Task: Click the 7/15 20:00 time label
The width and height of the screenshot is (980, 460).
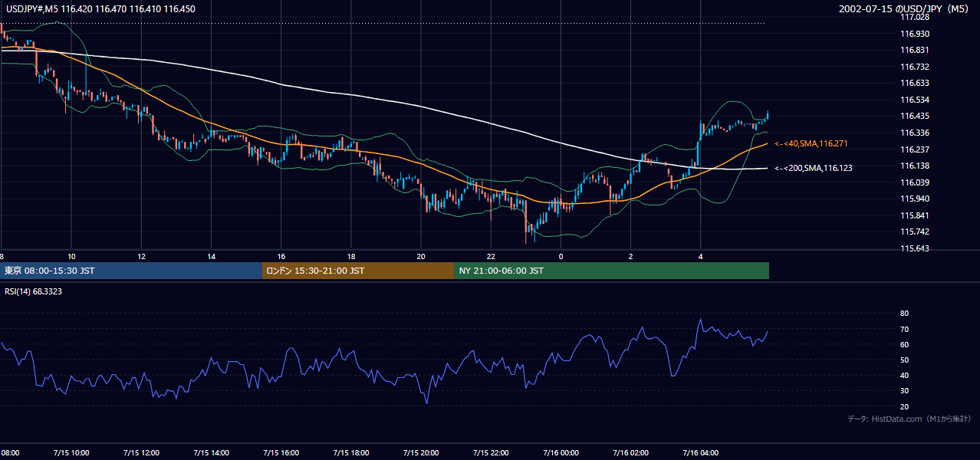Action: tap(421, 452)
